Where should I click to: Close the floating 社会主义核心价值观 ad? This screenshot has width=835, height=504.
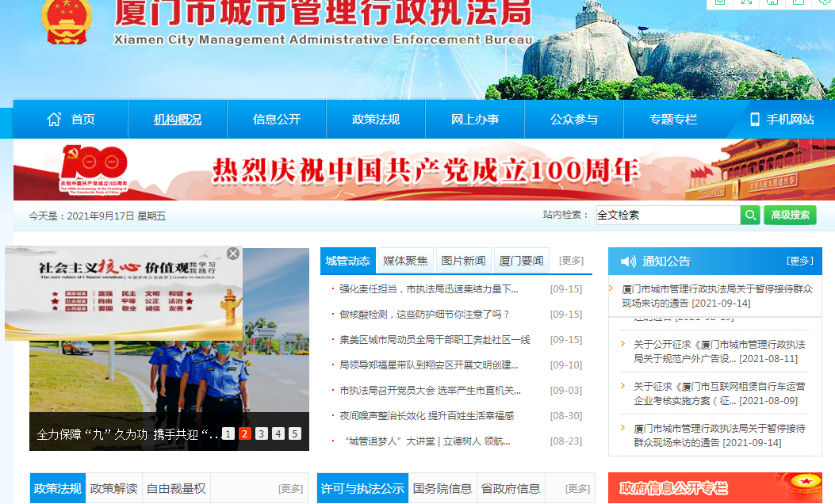232,254
